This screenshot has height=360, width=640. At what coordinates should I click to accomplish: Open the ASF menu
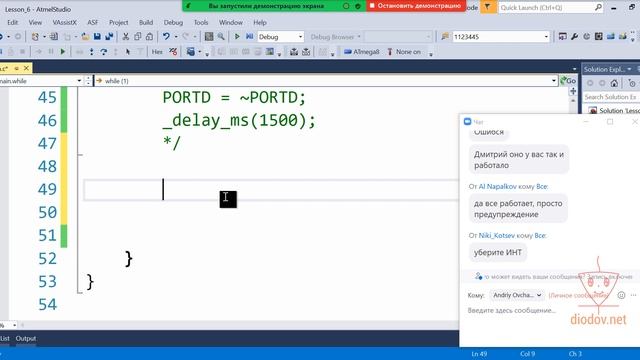[x=93, y=22]
